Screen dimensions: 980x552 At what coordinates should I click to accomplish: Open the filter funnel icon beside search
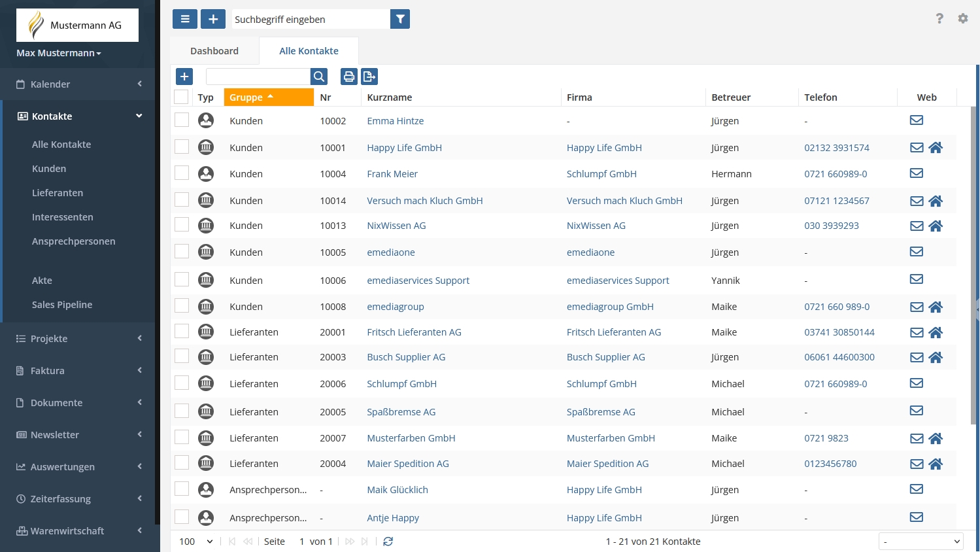pyautogui.click(x=400, y=19)
